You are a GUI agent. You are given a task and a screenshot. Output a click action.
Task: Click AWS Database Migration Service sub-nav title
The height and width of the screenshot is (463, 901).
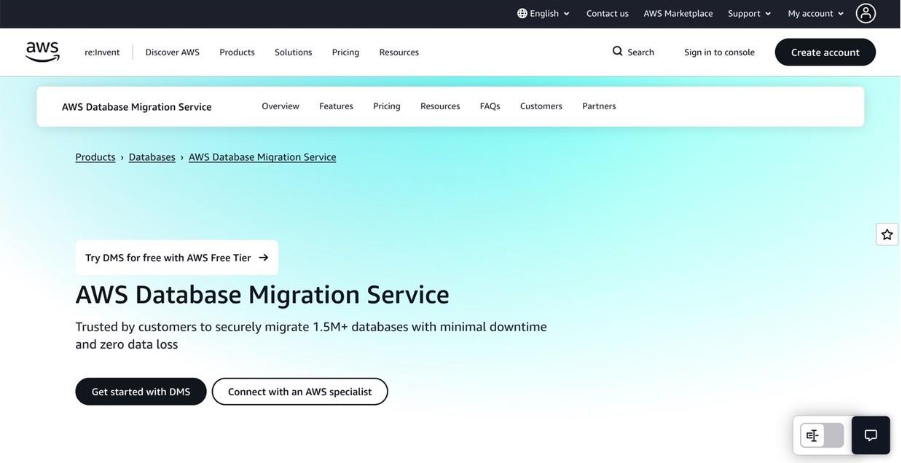[137, 107]
